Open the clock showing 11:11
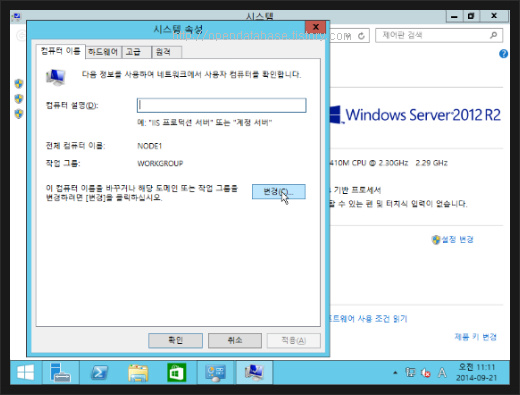 coord(476,372)
